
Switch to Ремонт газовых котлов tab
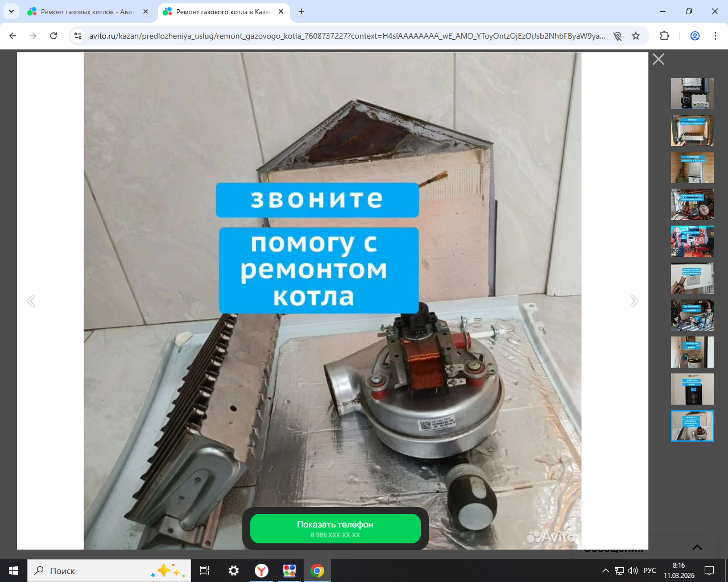[x=85, y=11]
